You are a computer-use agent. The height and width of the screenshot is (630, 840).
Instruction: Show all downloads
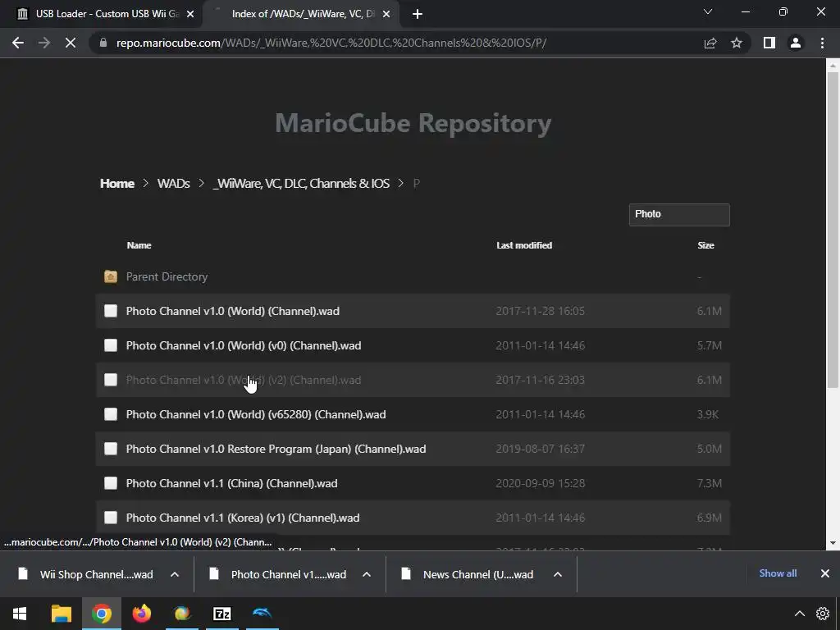tap(778, 573)
